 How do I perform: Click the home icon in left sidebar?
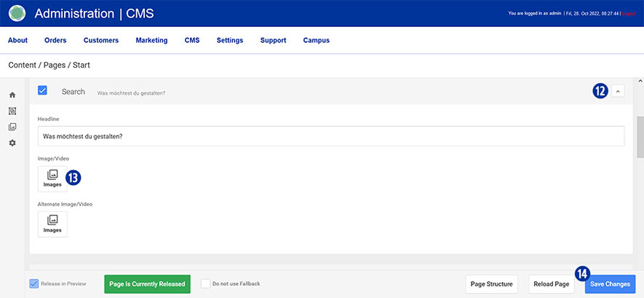pos(12,95)
